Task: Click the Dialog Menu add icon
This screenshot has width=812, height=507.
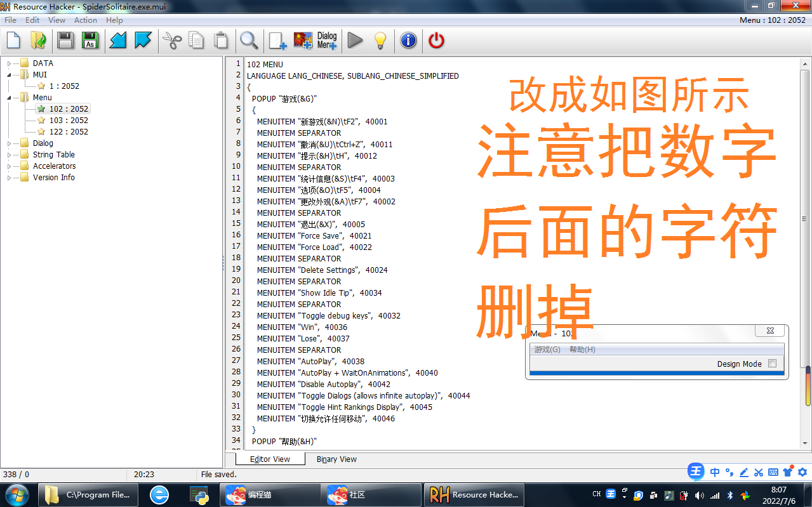Action: (x=327, y=41)
